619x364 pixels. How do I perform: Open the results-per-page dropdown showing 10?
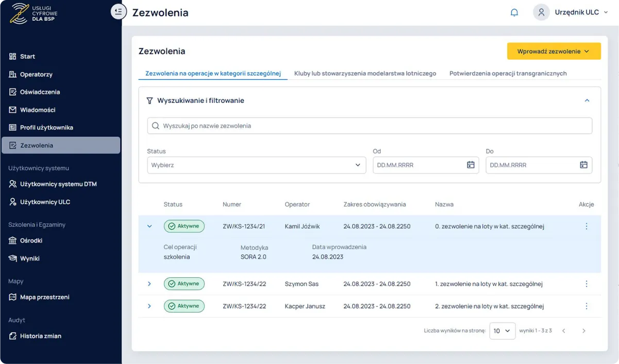pyautogui.click(x=502, y=331)
